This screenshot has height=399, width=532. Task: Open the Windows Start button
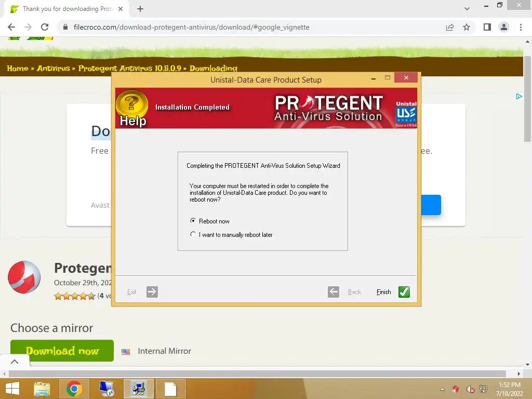[12, 389]
